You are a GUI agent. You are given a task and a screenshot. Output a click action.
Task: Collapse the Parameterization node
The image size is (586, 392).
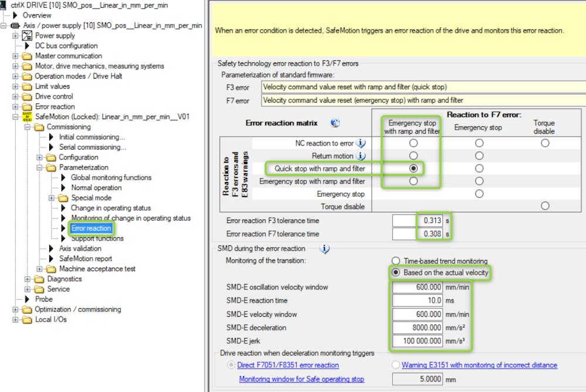[39, 168]
